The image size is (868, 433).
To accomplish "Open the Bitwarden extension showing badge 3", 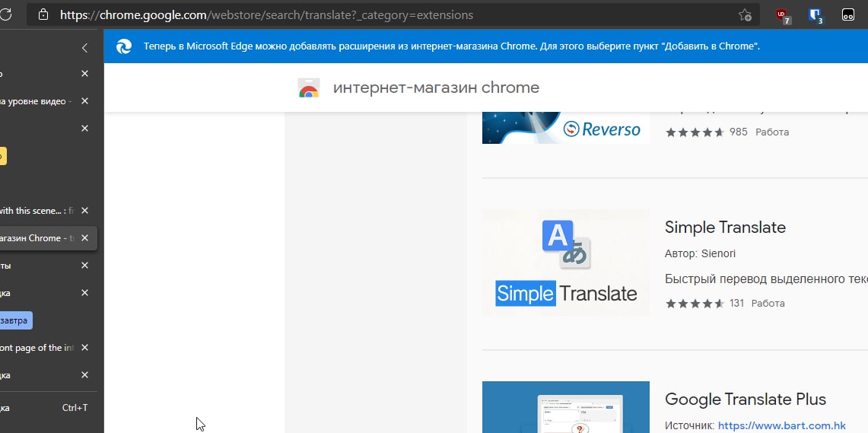I will (x=816, y=15).
